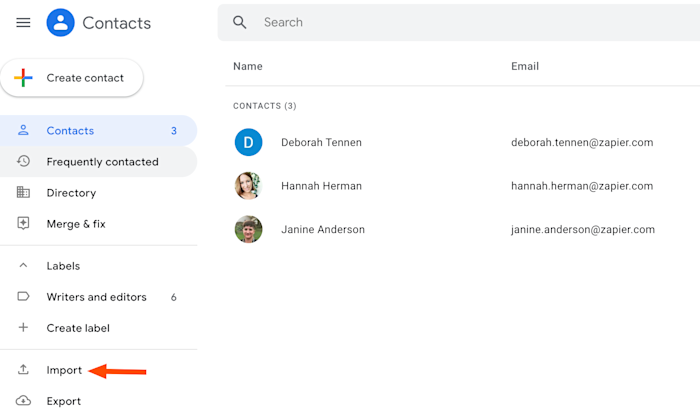Select Deborah Tennen's avatar
Screen dimensions: 700x415
click(x=248, y=142)
